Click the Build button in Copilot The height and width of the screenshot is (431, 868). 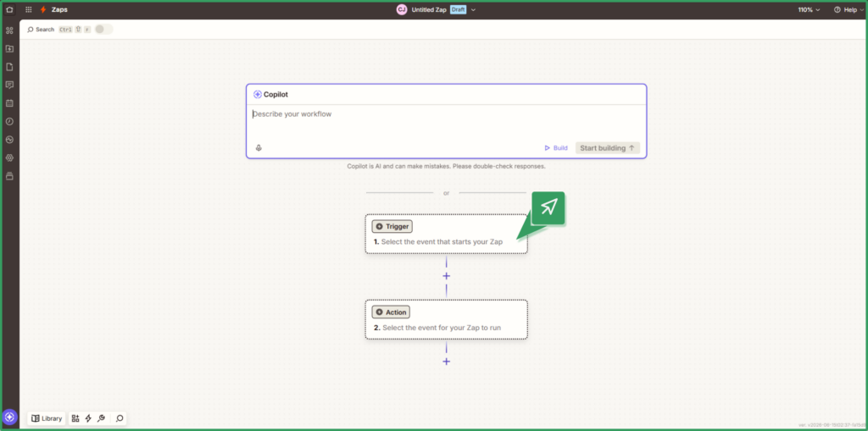coord(556,147)
